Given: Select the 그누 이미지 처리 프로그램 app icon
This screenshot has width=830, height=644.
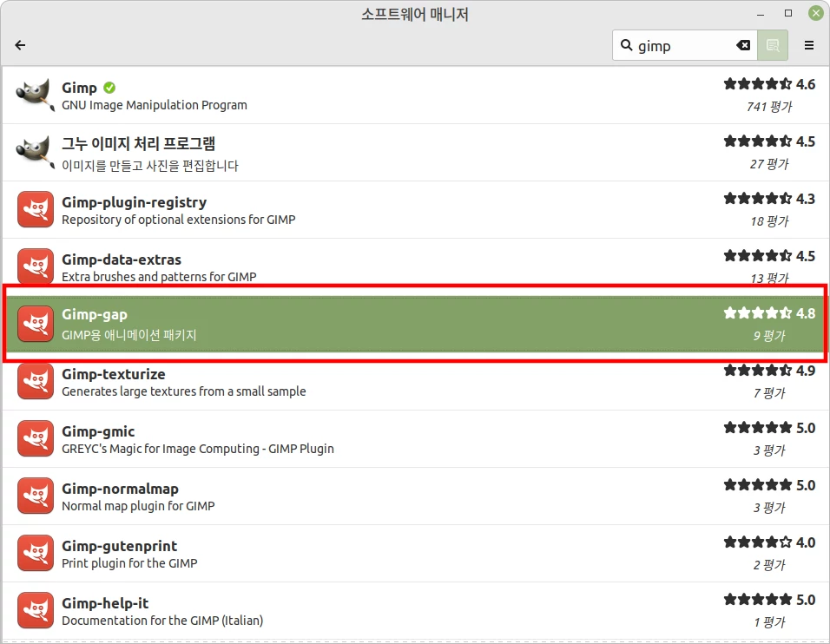Looking at the screenshot, I should (x=36, y=153).
